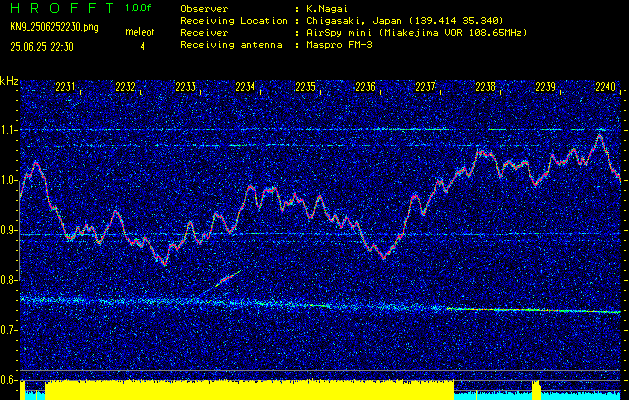Click the 2236 time marker
Viewport: 629px width, 400px height.
(365, 87)
